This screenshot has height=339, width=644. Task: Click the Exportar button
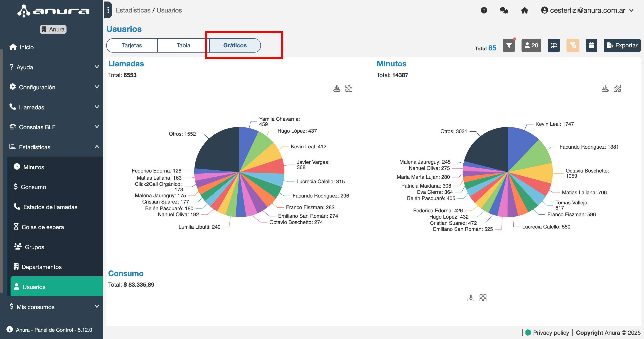(x=622, y=45)
